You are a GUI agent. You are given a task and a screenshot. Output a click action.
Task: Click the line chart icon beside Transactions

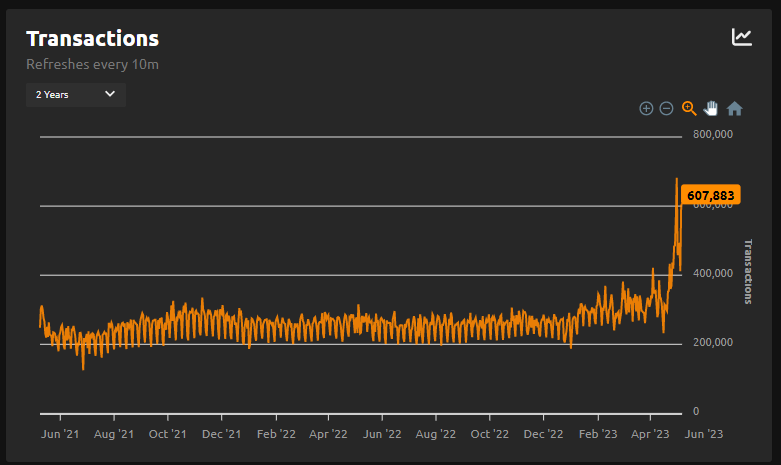[x=742, y=37]
